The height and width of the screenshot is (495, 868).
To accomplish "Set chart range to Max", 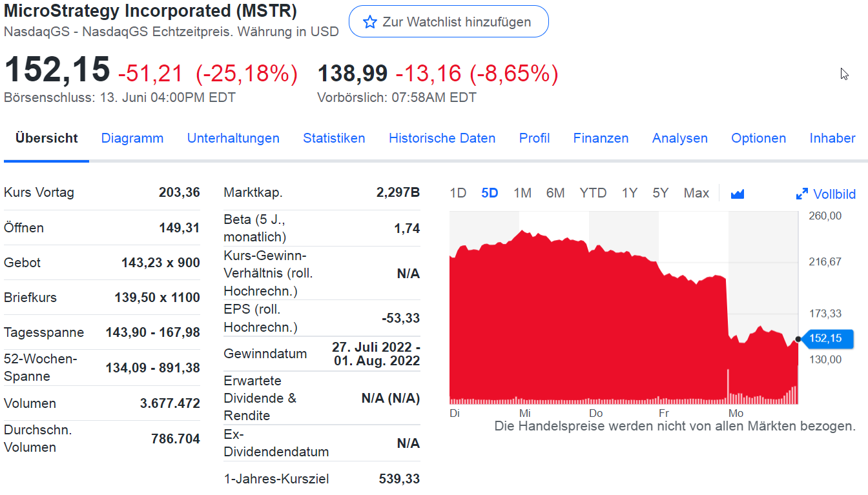I will click(x=696, y=193).
